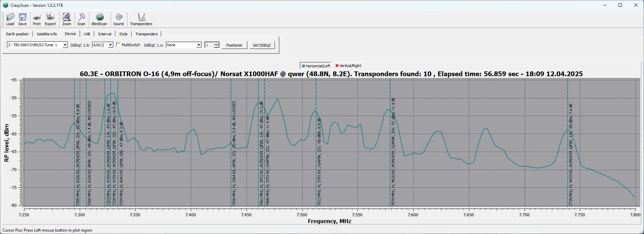644x234 pixels.
Task: Switch to the LNB tab
Action: click(87, 34)
